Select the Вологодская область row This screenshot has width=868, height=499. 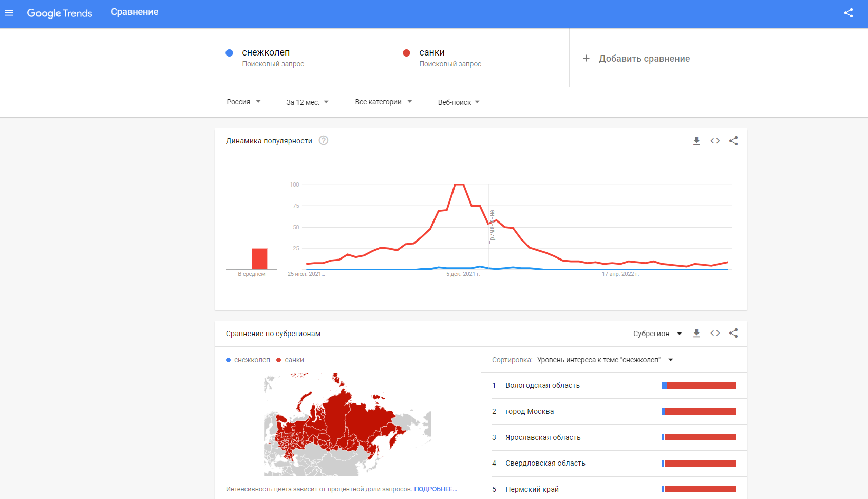(614, 385)
